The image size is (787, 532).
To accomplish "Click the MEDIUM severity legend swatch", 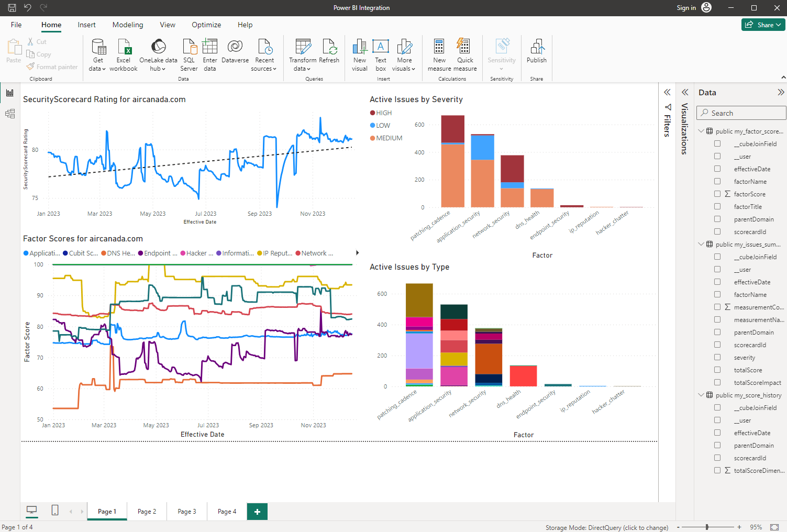I will 372,138.
